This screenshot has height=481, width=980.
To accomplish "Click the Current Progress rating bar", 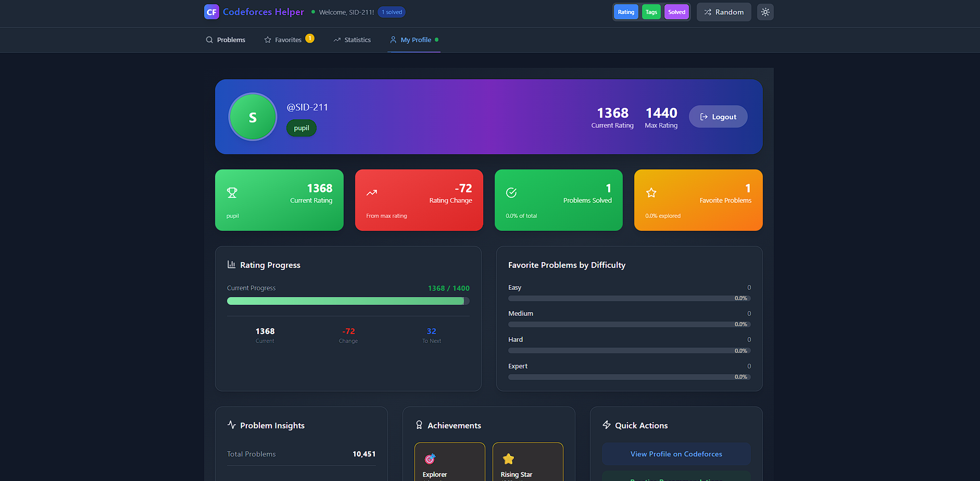I will (x=348, y=301).
